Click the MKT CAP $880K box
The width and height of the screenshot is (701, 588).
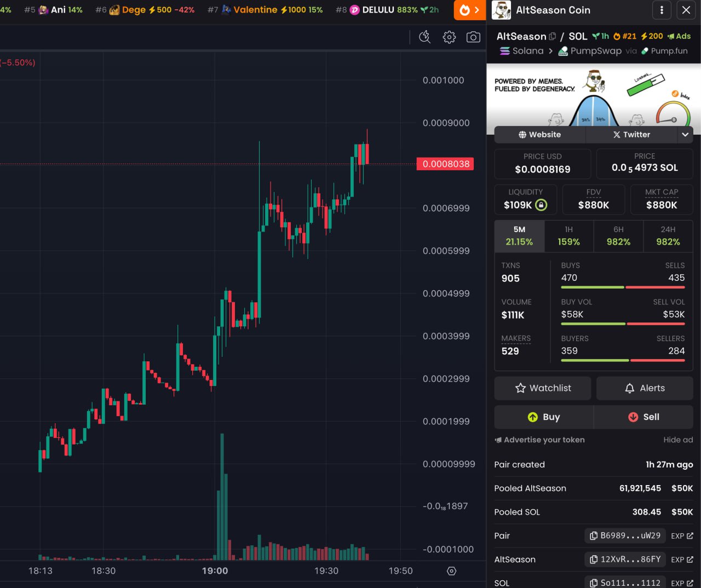[662, 199]
